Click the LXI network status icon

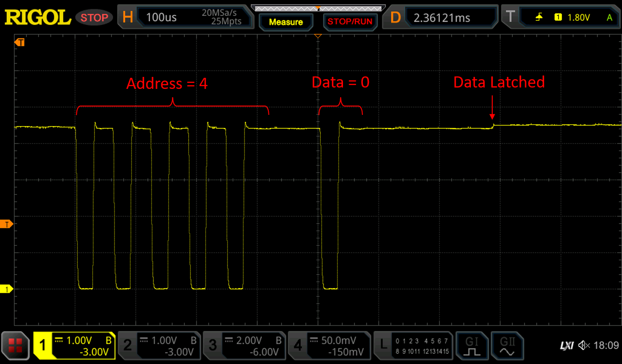point(566,345)
